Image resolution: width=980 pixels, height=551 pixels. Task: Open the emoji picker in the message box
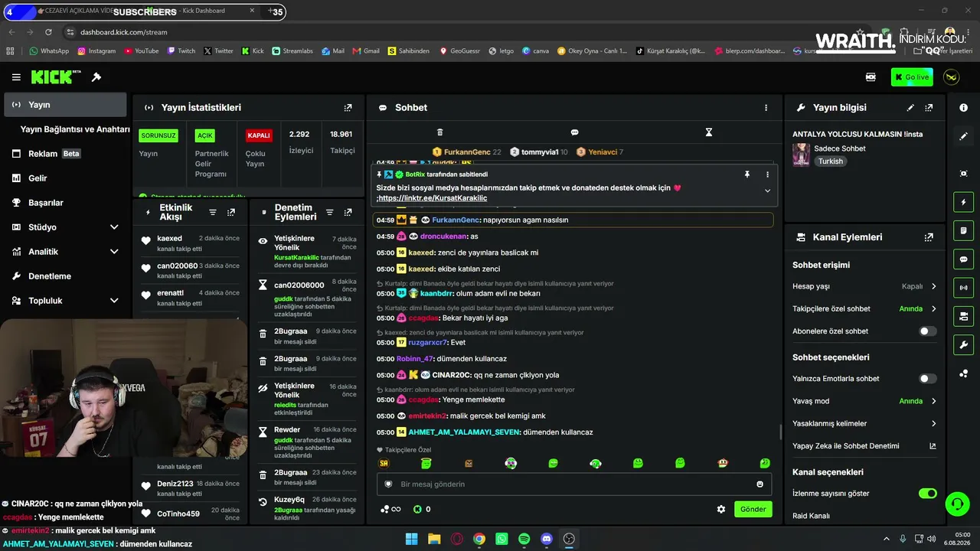759,484
